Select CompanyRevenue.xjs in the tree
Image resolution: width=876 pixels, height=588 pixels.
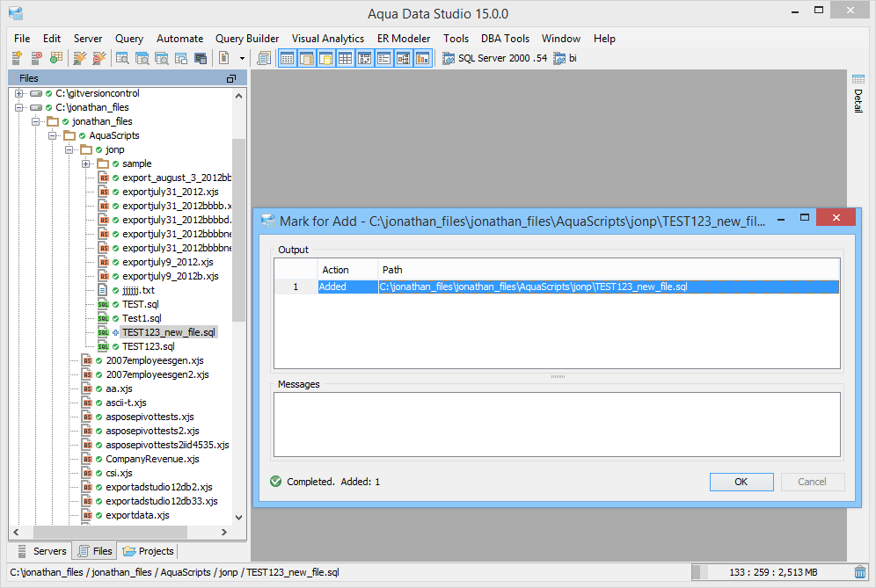[152, 459]
